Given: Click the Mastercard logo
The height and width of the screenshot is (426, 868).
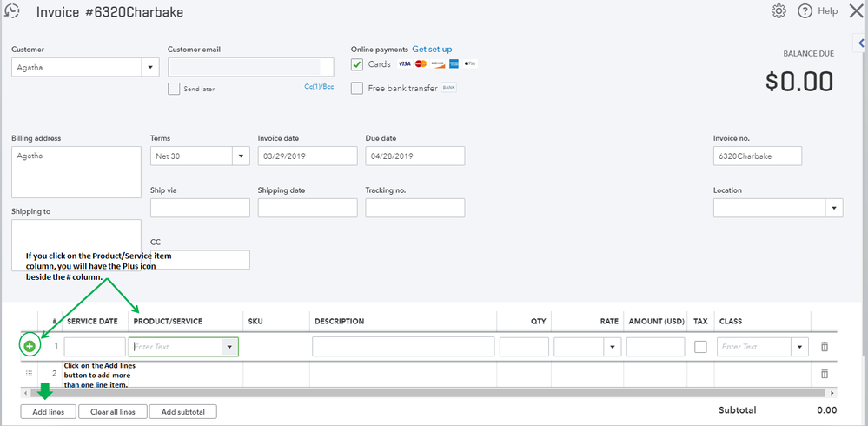Looking at the screenshot, I should 421,63.
